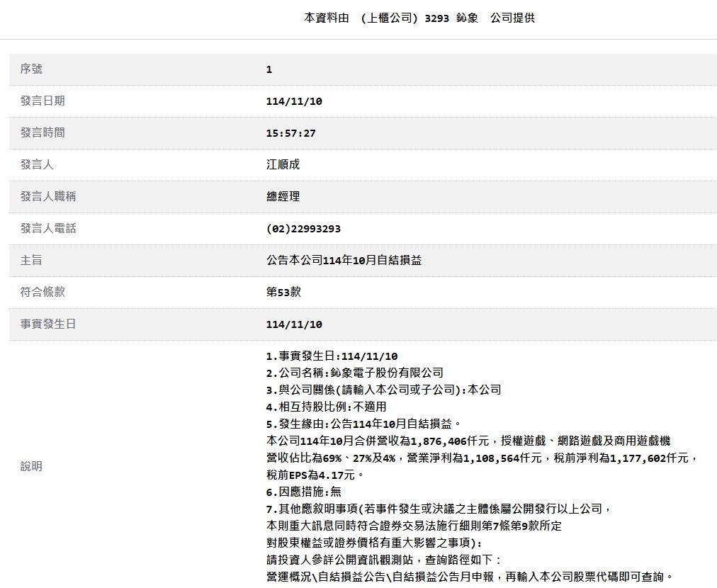The image size is (717, 588).
Task: Click the 發言日期 value 114/11/10
Action: point(294,101)
